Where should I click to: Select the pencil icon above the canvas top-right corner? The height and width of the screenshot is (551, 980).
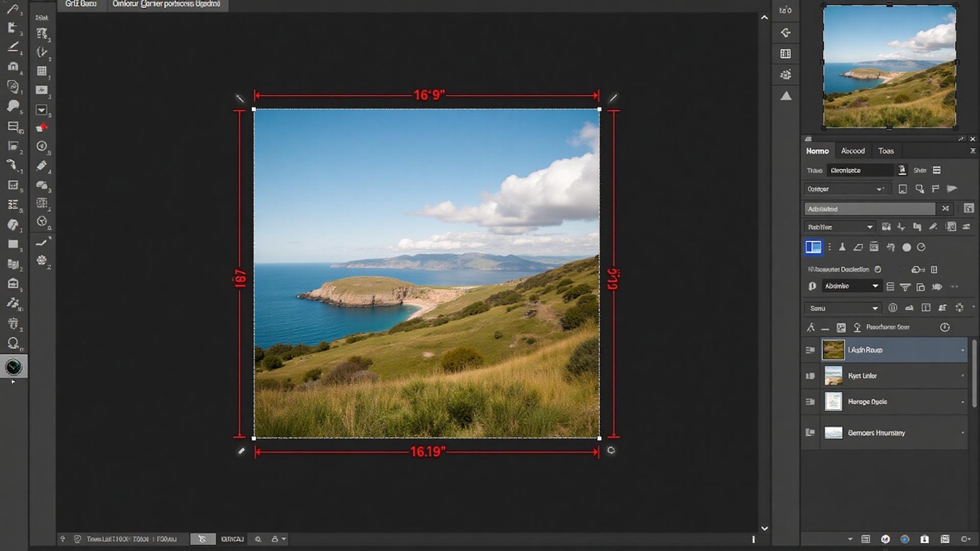click(x=612, y=97)
